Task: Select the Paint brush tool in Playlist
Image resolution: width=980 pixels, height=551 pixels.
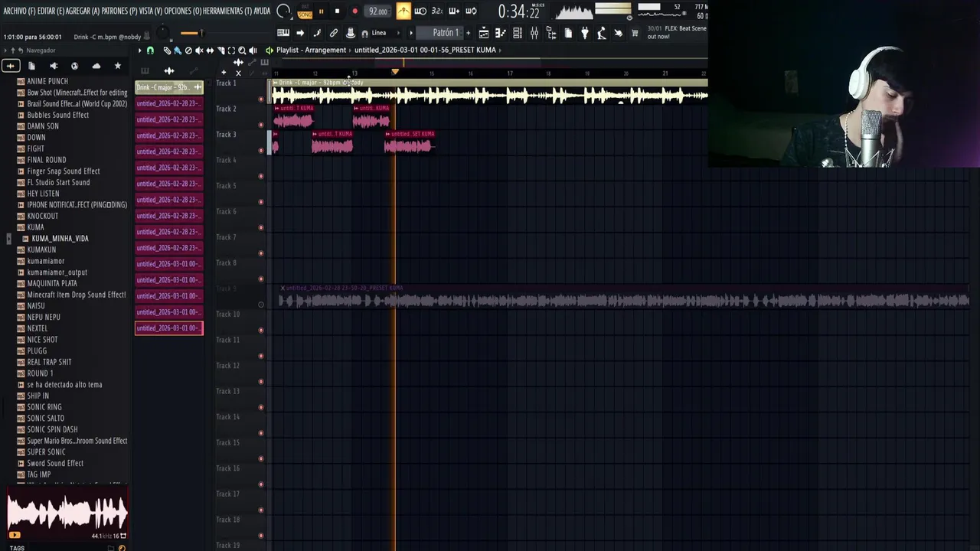Action: (177, 51)
